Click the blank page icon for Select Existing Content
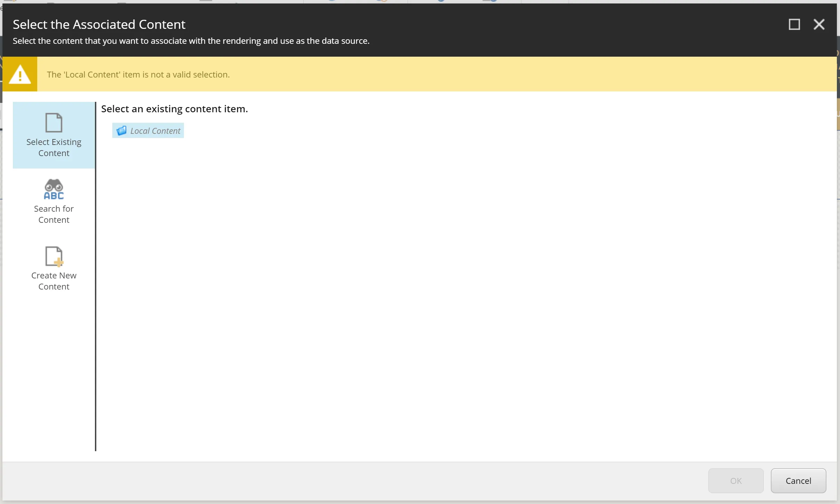 54,123
